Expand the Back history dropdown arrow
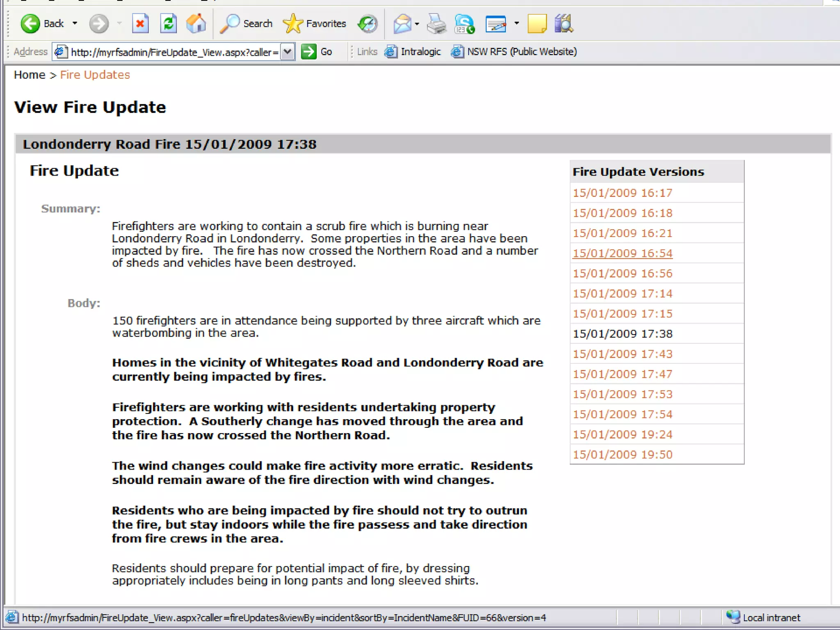Image resolution: width=840 pixels, height=630 pixels. tap(75, 23)
